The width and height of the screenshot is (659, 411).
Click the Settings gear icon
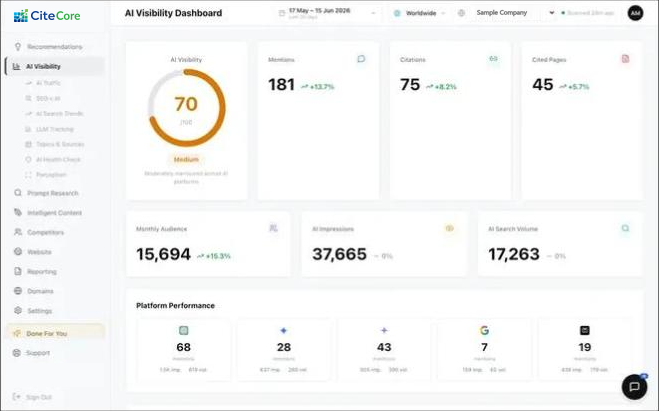[18, 311]
